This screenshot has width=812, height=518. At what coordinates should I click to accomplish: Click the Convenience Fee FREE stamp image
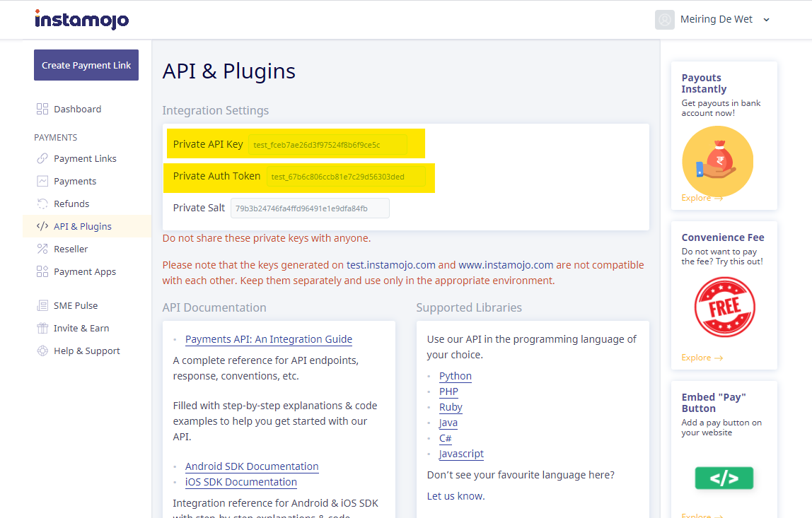coord(724,307)
